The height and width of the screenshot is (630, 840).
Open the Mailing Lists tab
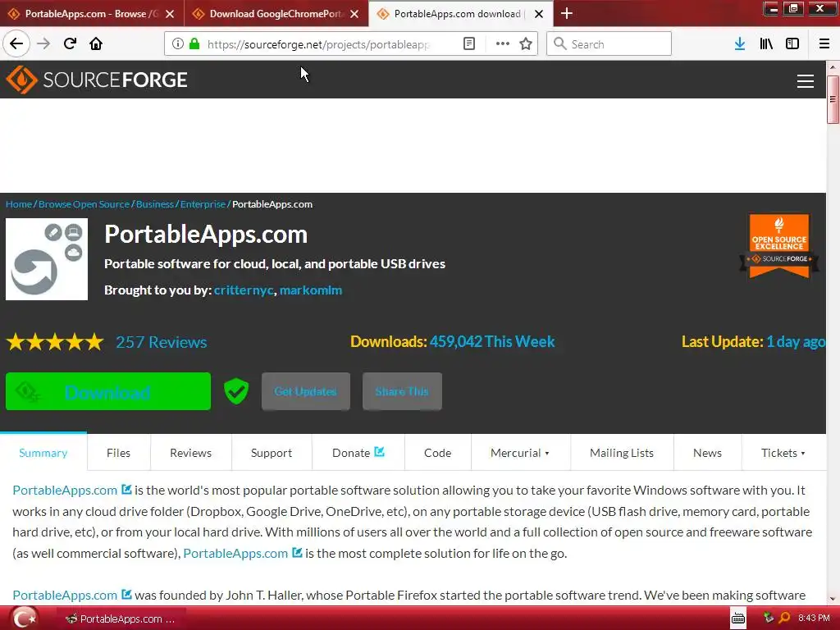(622, 453)
